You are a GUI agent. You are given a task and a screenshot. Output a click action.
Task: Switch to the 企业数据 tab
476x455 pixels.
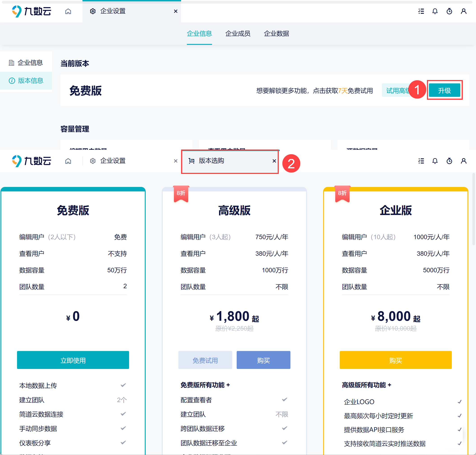coord(276,33)
